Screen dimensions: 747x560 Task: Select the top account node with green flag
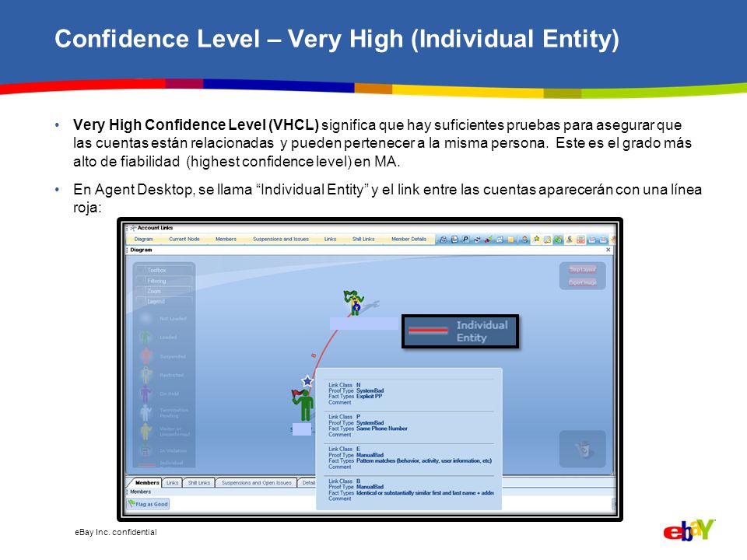(355, 303)
